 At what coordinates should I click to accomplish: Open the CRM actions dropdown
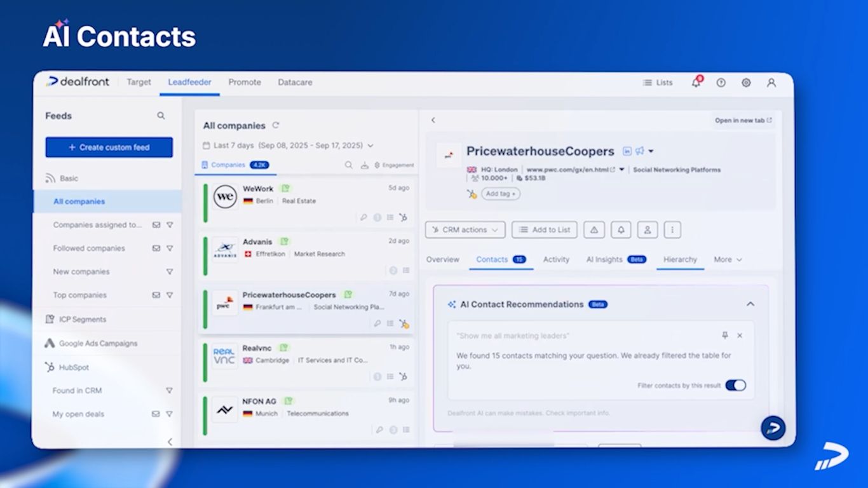point(465,230)
